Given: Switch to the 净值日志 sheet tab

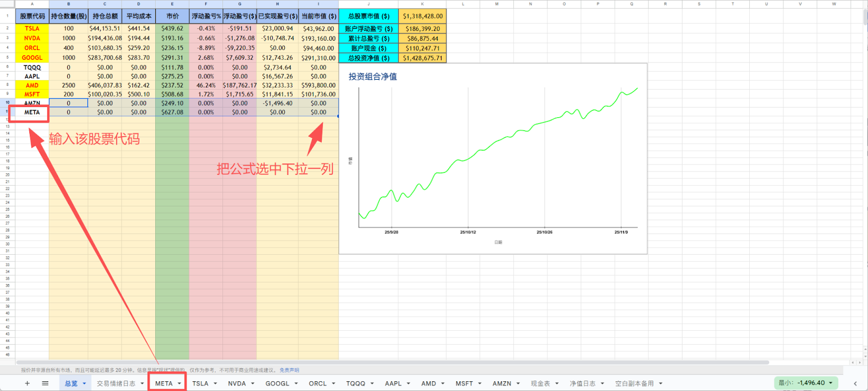Looking at the screenshot, I should pos(583,383).
